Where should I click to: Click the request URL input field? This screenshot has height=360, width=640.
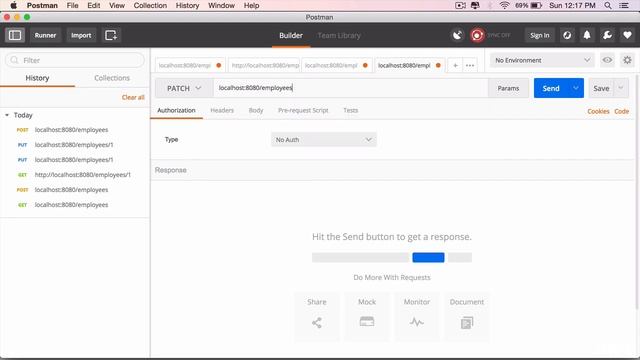(x=350, y=88)
